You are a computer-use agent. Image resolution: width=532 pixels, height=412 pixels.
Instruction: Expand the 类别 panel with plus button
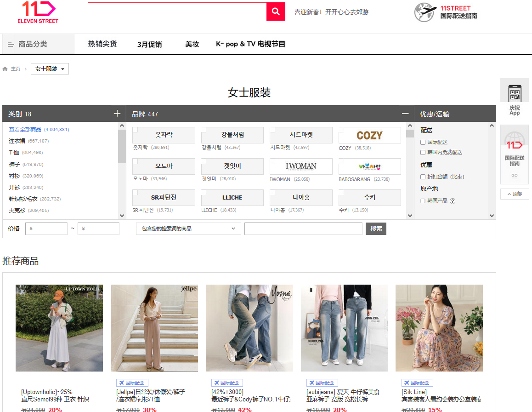[117, 114]
